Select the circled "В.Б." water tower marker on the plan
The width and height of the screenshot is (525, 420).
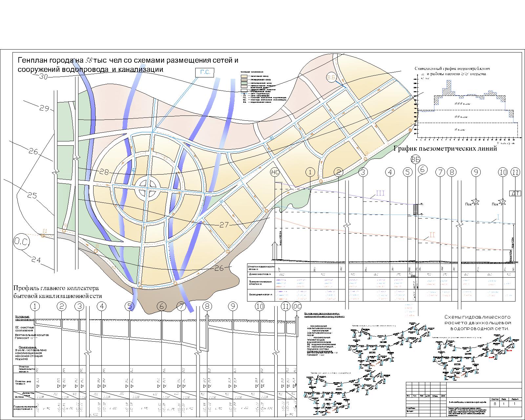tap(332, 77)
